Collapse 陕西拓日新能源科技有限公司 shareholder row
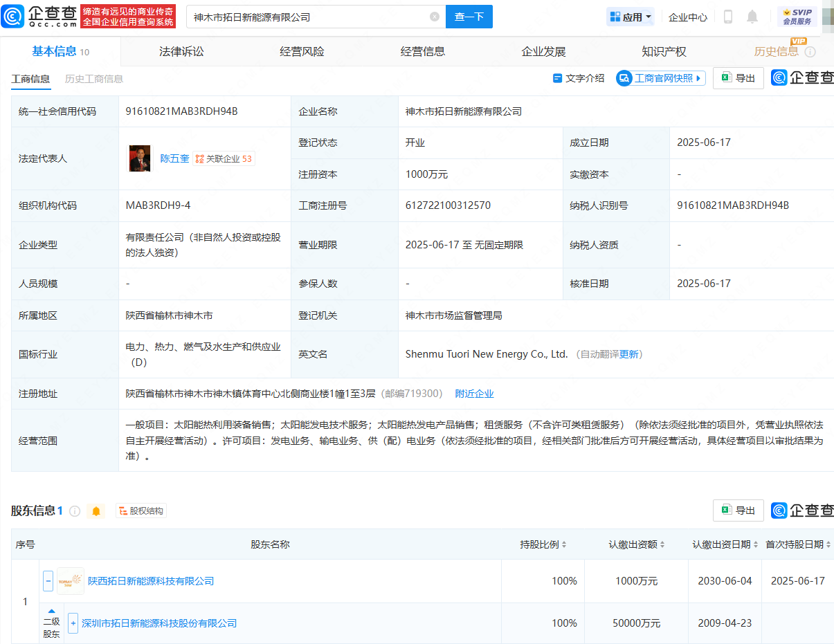The image size is (834, 644). click(48, 581)
